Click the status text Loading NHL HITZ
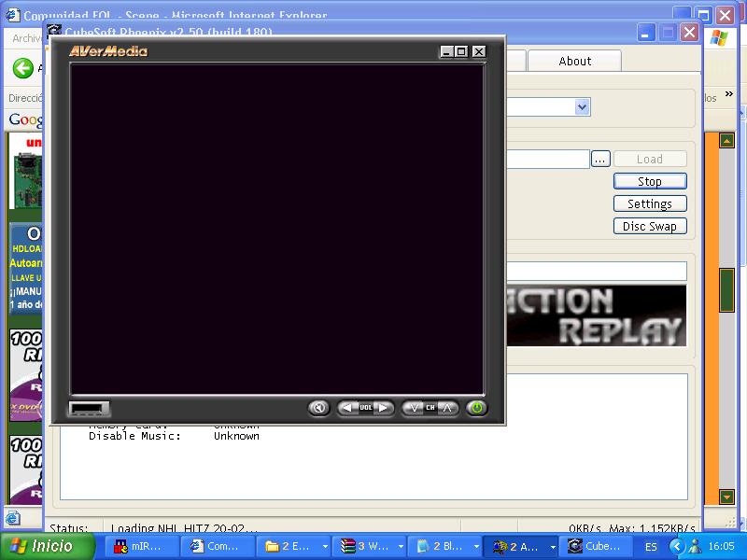This screenshot has height=560, width=747. [x=184, y=528]
